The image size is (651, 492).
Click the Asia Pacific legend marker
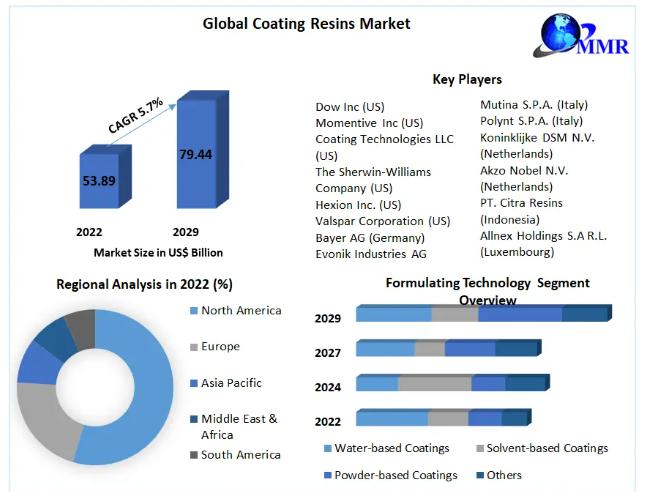(193, 383)
